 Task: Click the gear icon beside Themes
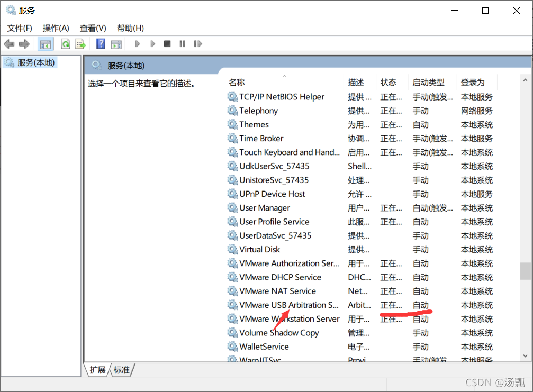[x=232, y=125]
